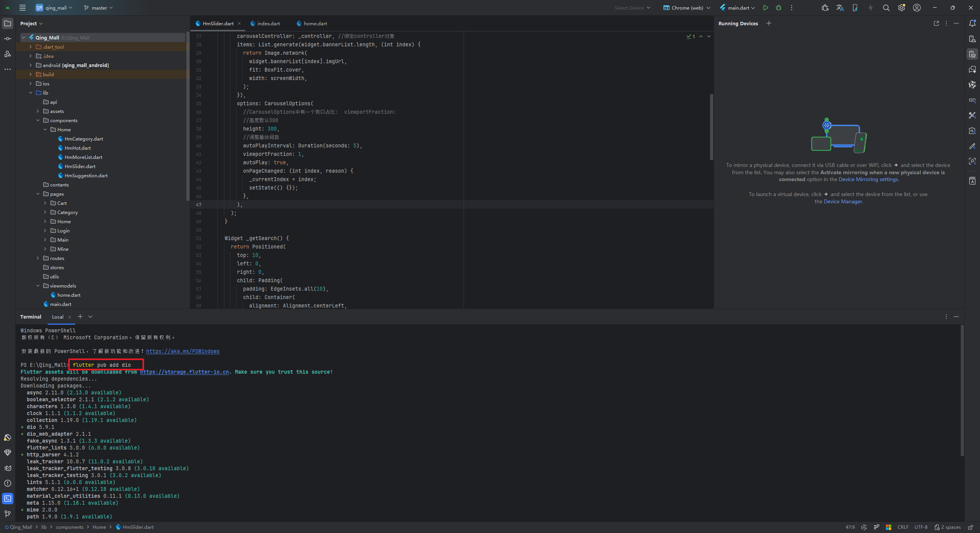Click the green Run button in toolbar
The image size is (980, 533).
[765, 8]
